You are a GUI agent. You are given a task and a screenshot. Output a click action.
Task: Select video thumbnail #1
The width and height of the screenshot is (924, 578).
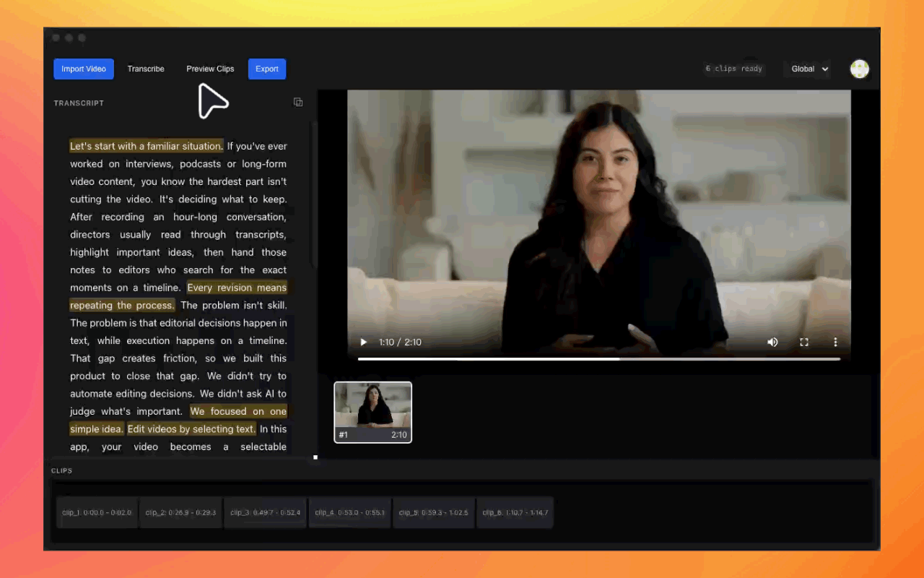[x=372, y=412]
